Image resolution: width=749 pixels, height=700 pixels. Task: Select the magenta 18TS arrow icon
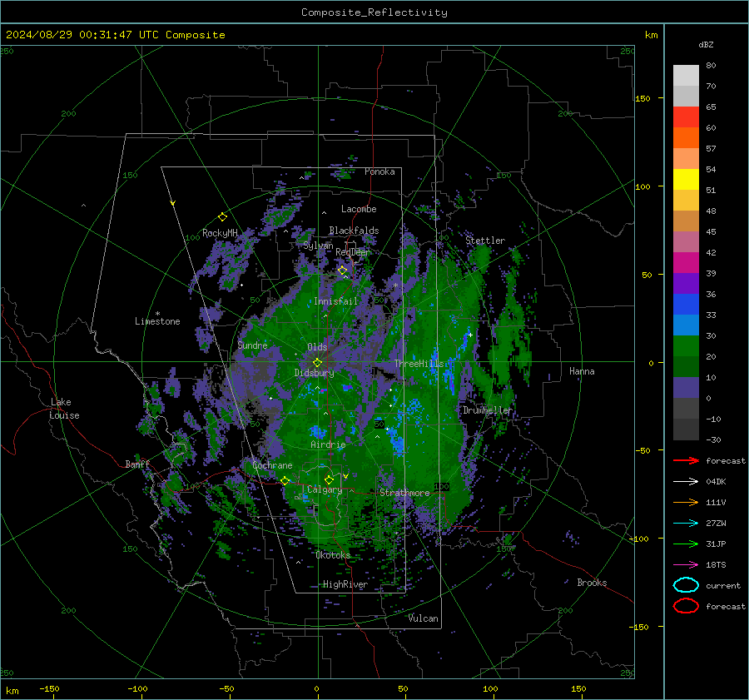(686, 565)
